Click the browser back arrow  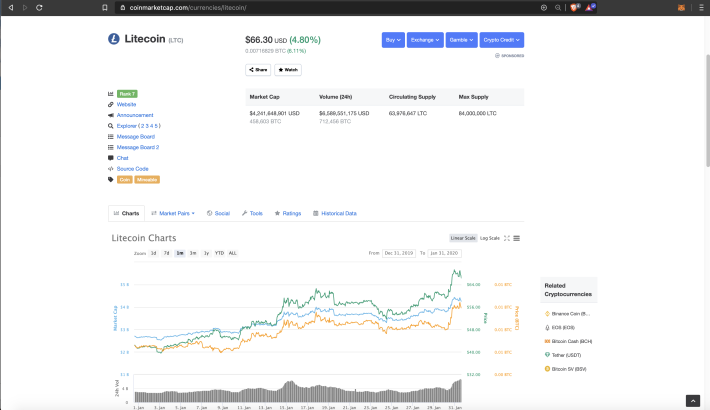(x=11, y=8)
